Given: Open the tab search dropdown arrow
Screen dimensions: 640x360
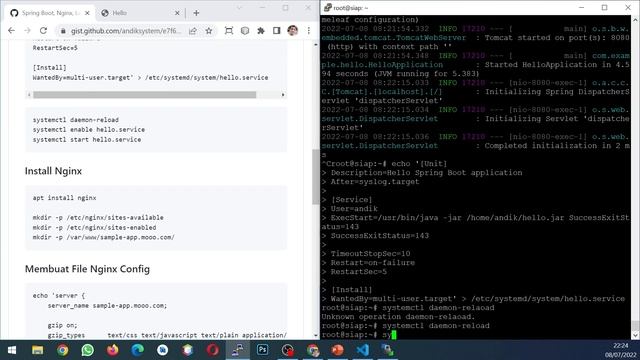Looking at the screenshot, I should (239, 8).
